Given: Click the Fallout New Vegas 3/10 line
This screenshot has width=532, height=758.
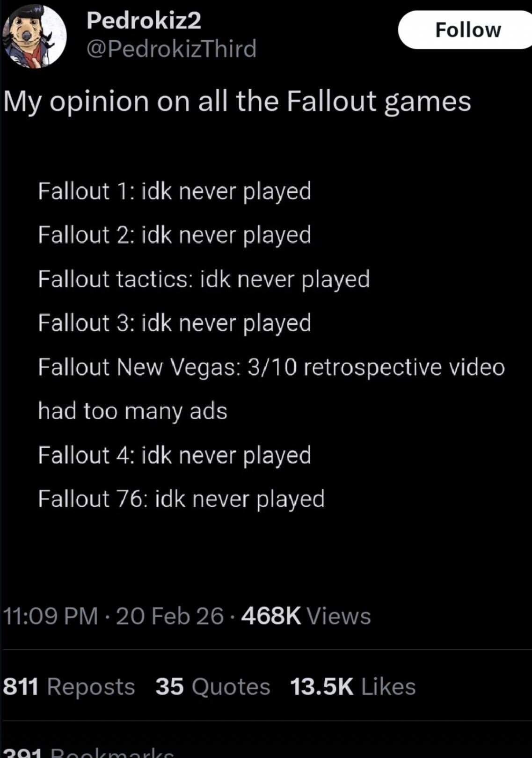Looking at the screenshot, I should pyautogui.click(x=271, y=367).
